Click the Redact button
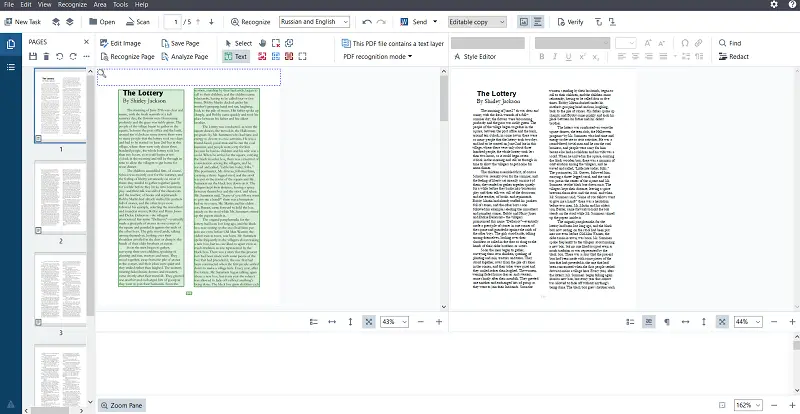Viewport: 800px width, 414px height. [x=734, y=57]
